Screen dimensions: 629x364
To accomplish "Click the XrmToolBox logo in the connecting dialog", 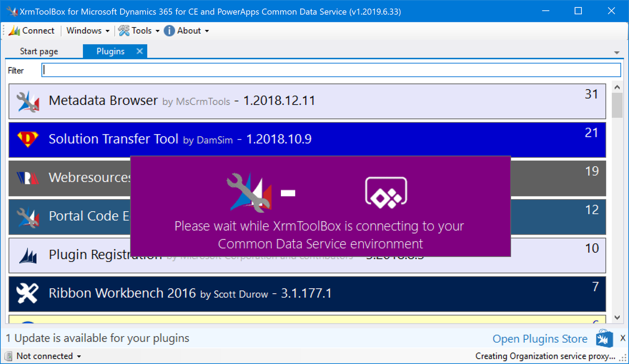I will (x=249, y=192).
